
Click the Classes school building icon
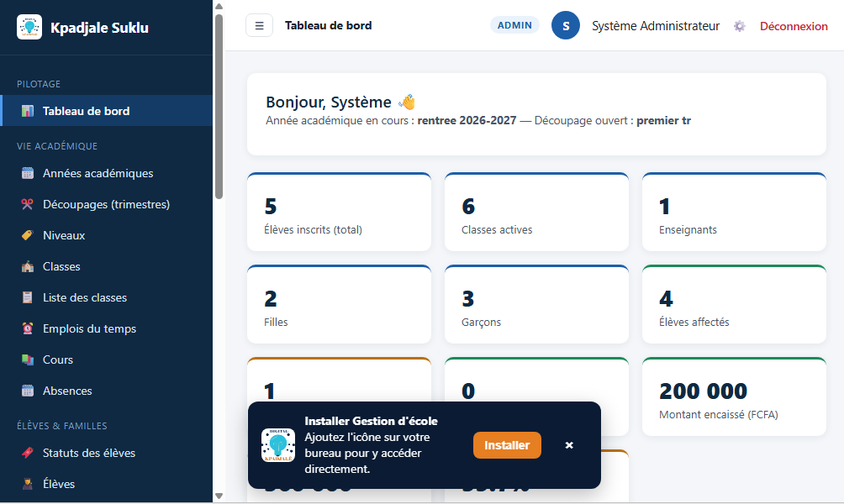pos(28,266)
